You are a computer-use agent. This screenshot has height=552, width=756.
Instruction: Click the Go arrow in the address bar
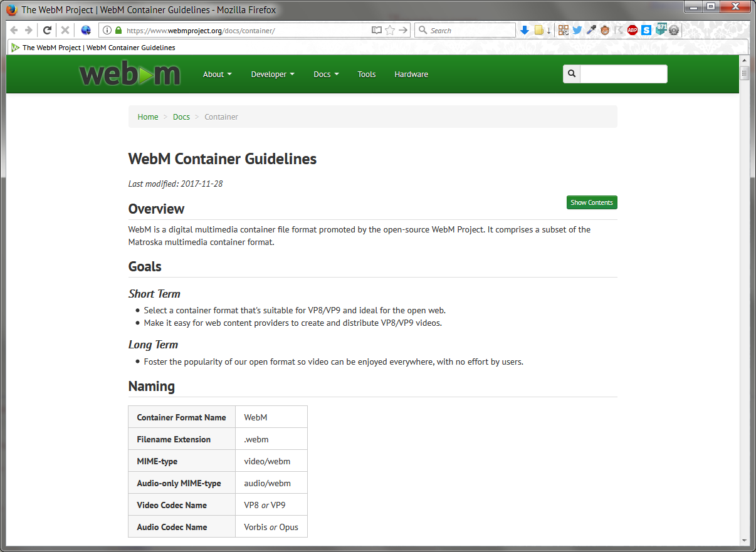(403, 30)
